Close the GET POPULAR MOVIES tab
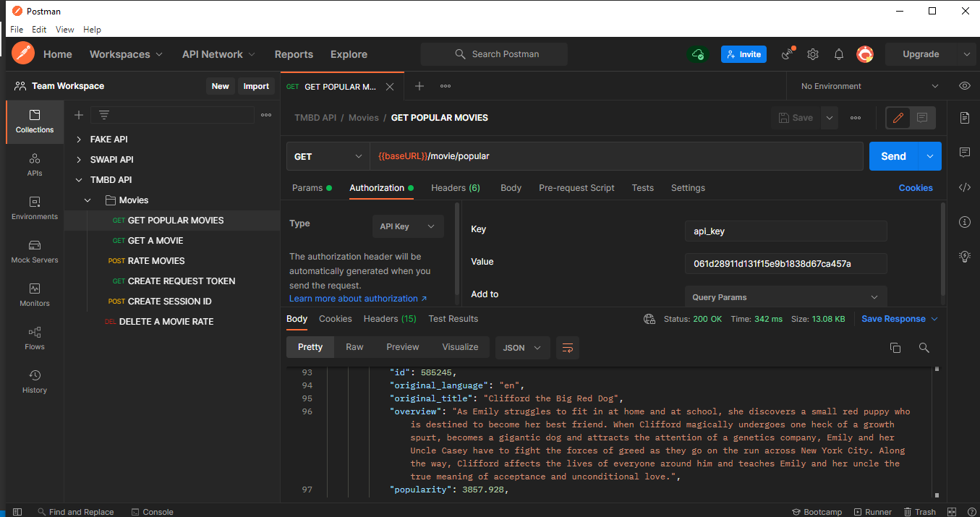Viewport: 980px width, 517px height. pyautogui.click(x=390, y=87)
